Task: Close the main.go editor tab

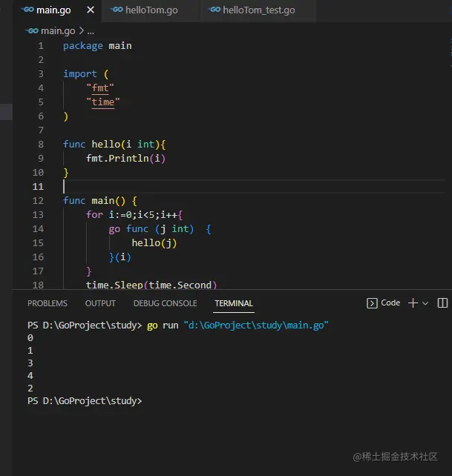Action: [x=91, y=10]
